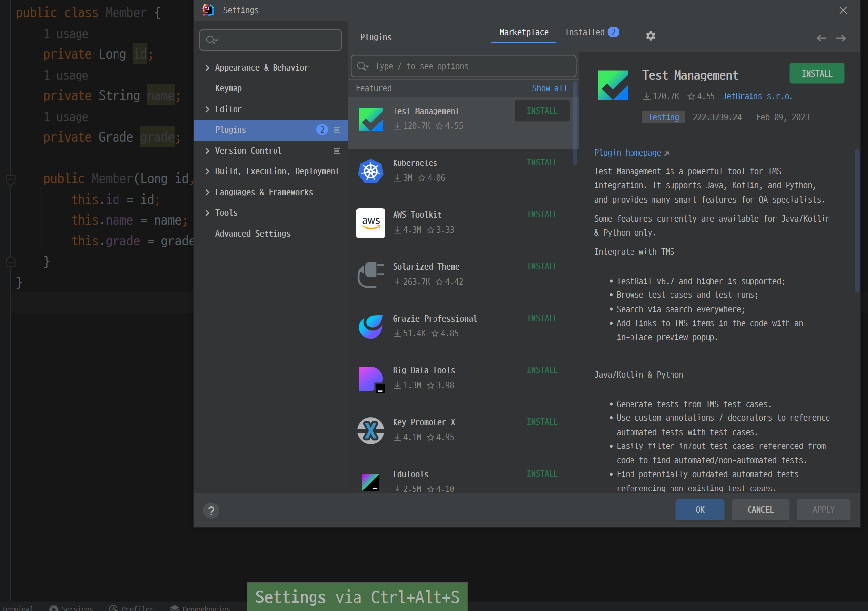868x611 pixels.
Task: Expand the Tools settings node
Action: coord(207,213)
